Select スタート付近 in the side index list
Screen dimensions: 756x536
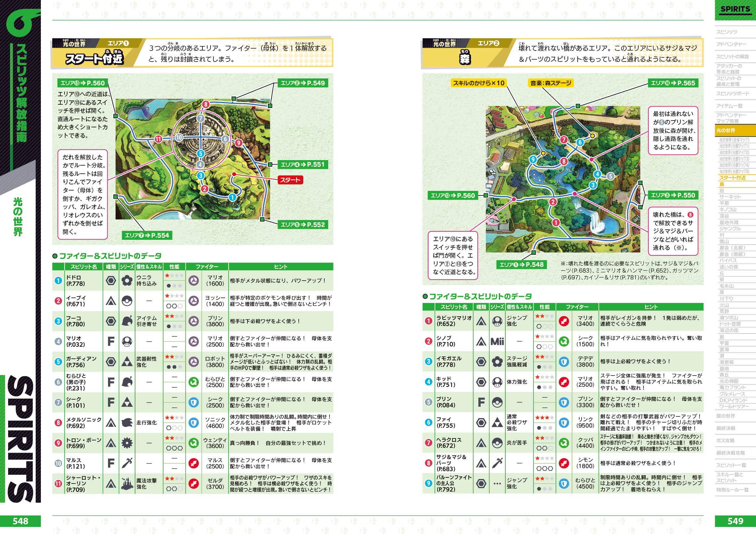[733, 178]
